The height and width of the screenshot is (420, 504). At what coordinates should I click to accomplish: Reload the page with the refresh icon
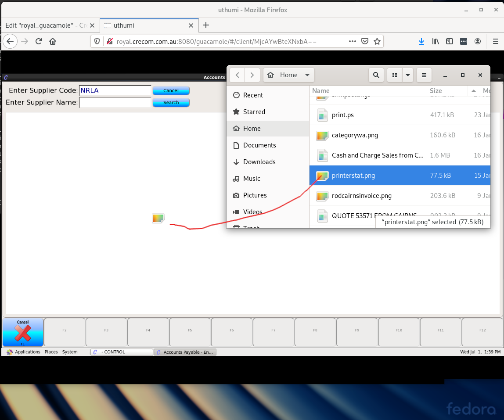(39, 41)
